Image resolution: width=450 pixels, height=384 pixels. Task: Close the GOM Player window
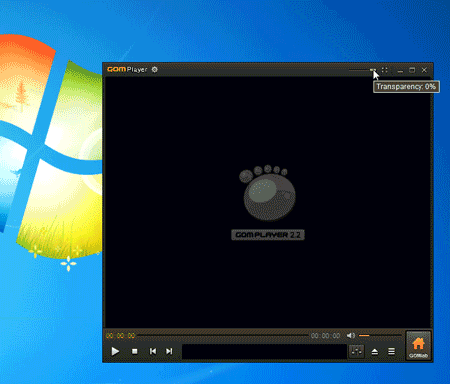pos(424,70)
